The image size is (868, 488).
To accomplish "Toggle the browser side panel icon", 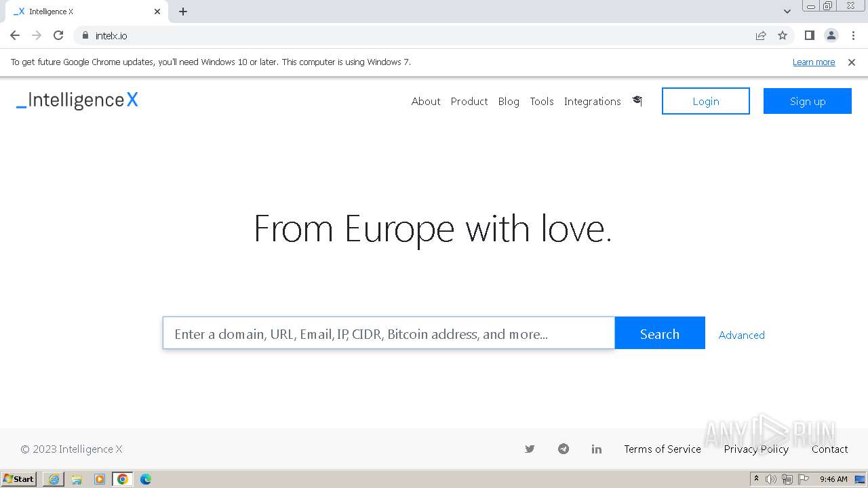I will click(810, 35).
